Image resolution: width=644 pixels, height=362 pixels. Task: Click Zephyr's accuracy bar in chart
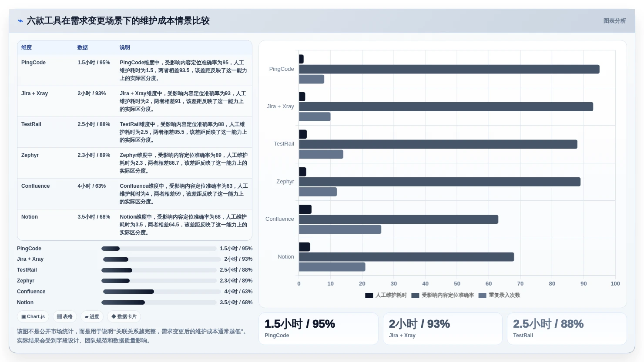[439, 182]
